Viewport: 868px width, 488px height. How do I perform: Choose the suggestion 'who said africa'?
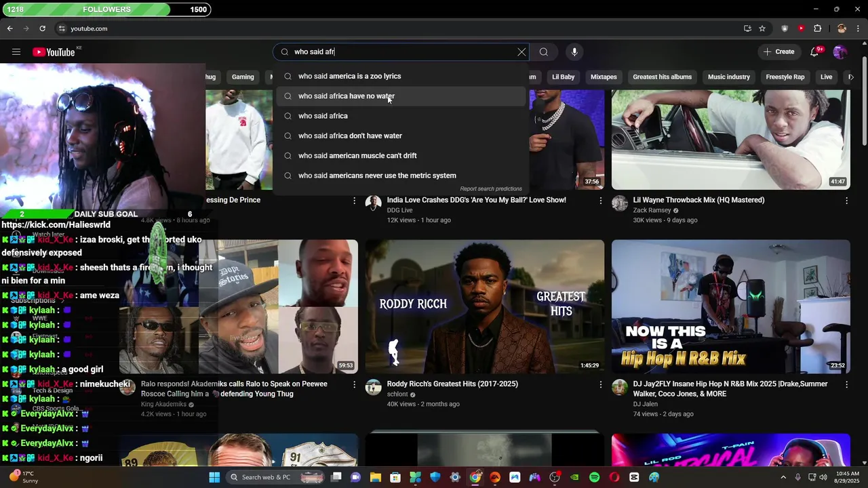(401, 116)
